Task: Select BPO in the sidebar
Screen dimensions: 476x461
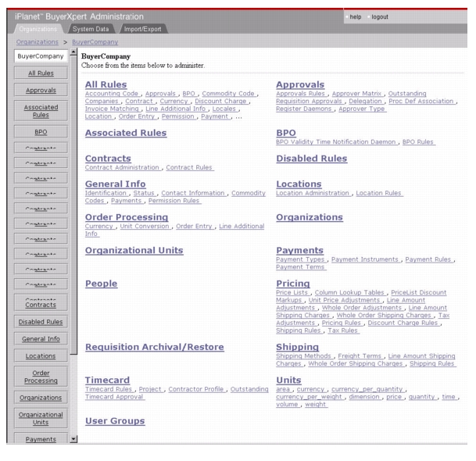Action: (x=41, y=132)
